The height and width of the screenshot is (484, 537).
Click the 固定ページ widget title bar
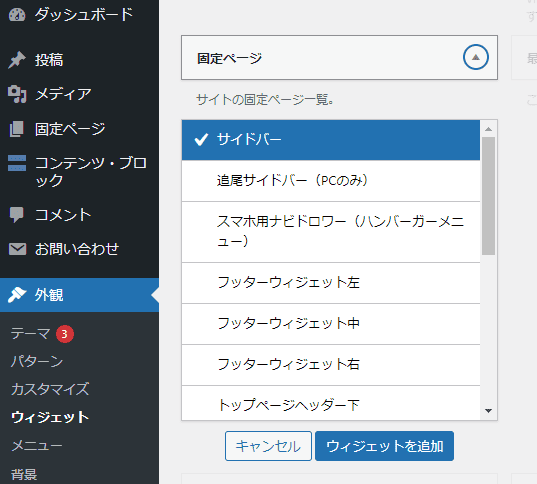[339, 58]
